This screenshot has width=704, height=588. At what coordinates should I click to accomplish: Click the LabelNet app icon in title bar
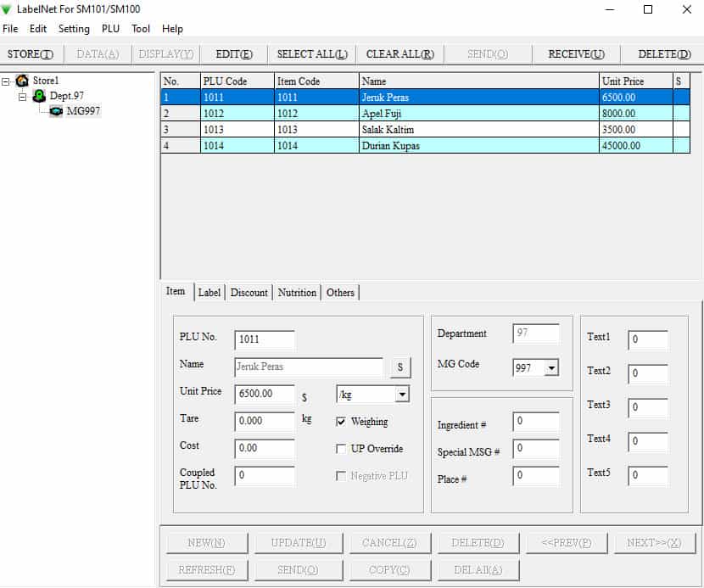[x=6, y=9]
